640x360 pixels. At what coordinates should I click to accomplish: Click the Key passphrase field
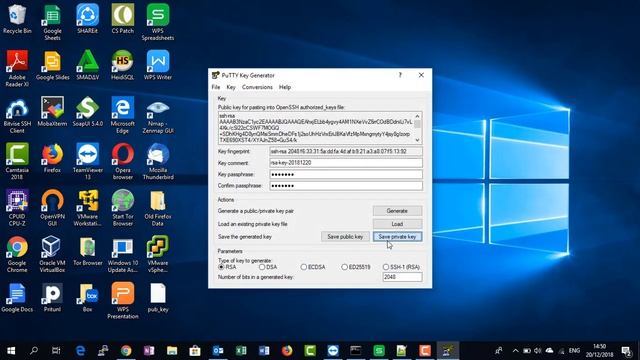tap(346, 174)
